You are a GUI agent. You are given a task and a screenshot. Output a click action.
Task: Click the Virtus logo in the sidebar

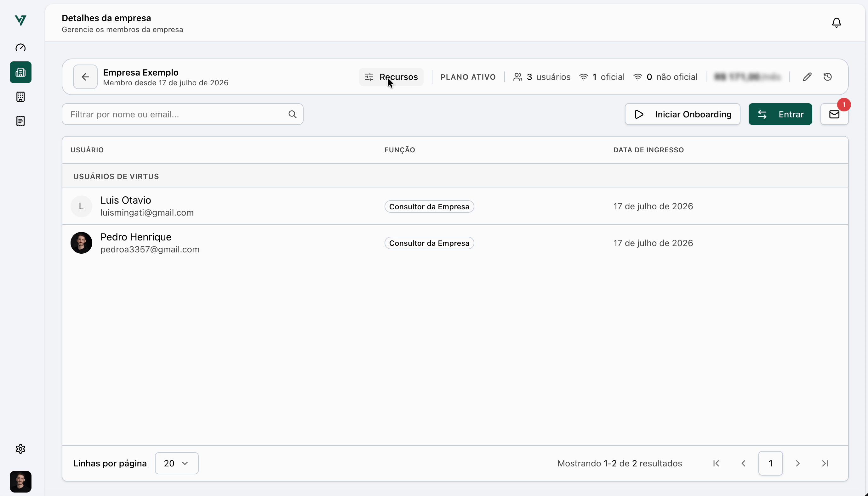click(x=20, y=20)
